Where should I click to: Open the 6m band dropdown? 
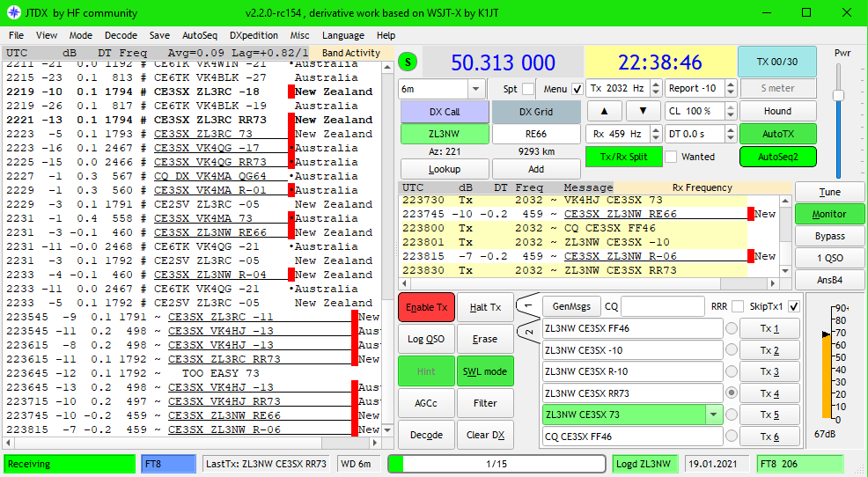(x=475, y=89)
